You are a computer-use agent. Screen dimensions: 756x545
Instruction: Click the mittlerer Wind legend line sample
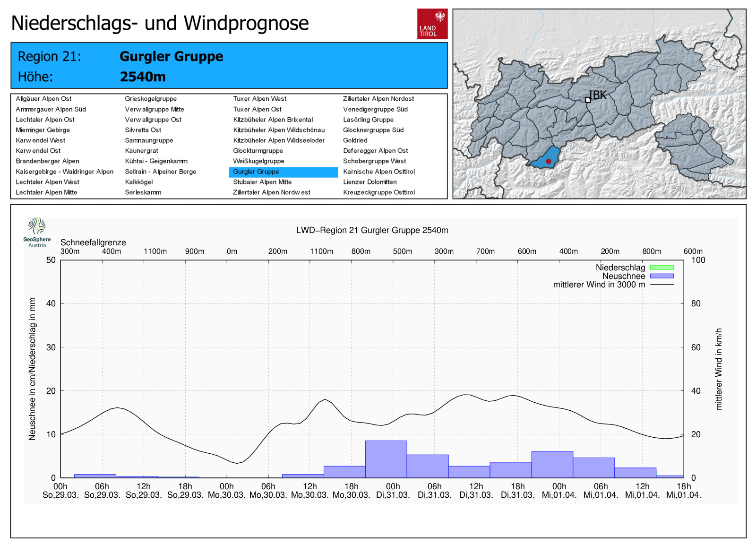661,285
